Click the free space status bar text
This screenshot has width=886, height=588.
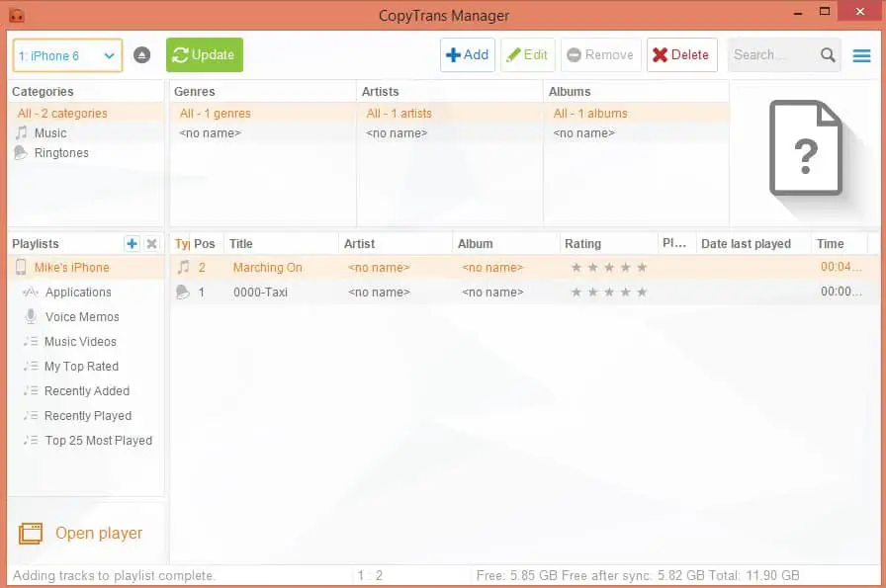(638, 575)
